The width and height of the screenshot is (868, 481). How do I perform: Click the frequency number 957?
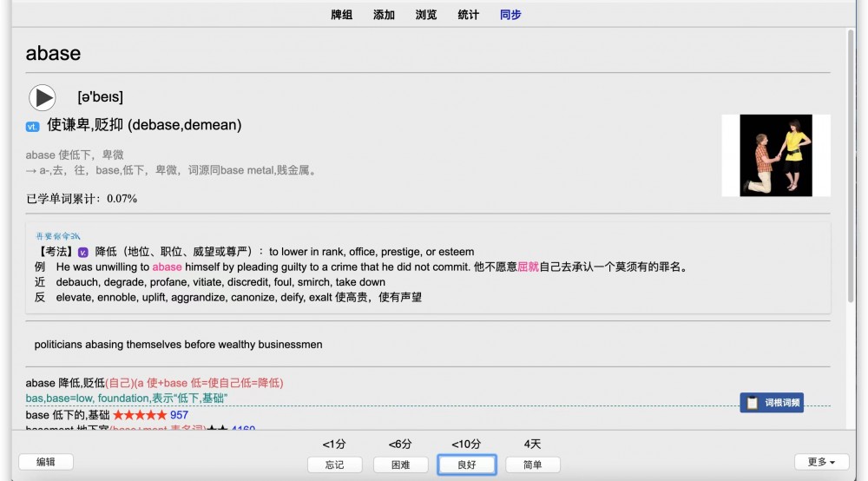click(180, 414)
